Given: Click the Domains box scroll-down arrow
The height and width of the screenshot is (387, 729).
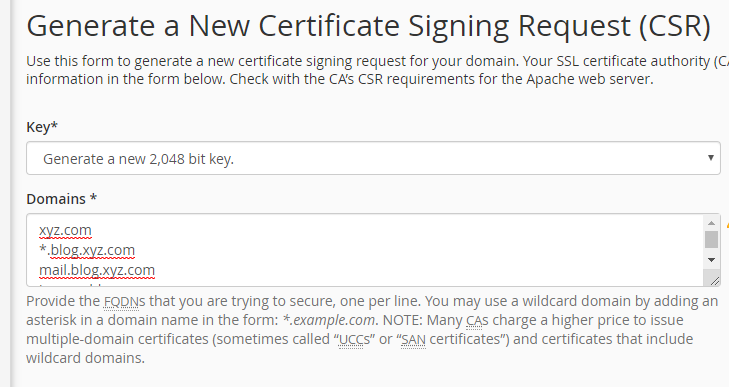Looking at the screenshot, I should coord(711,260).
